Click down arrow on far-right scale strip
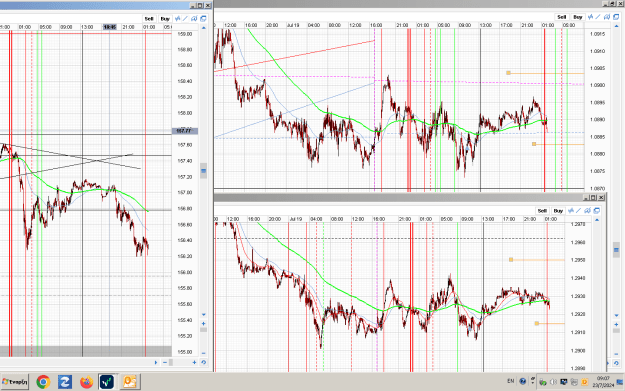The height and width of the screenshot is (391, 625). tap(616, 316)
